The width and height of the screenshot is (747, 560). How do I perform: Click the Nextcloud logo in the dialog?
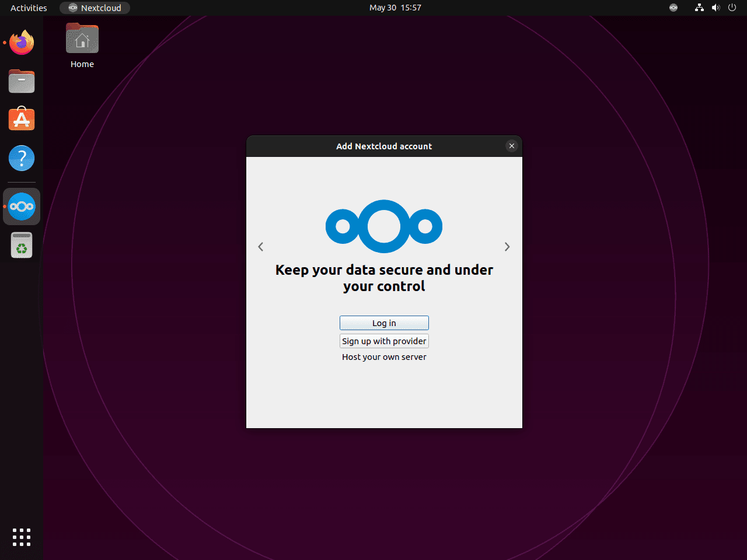coord(384,226)
